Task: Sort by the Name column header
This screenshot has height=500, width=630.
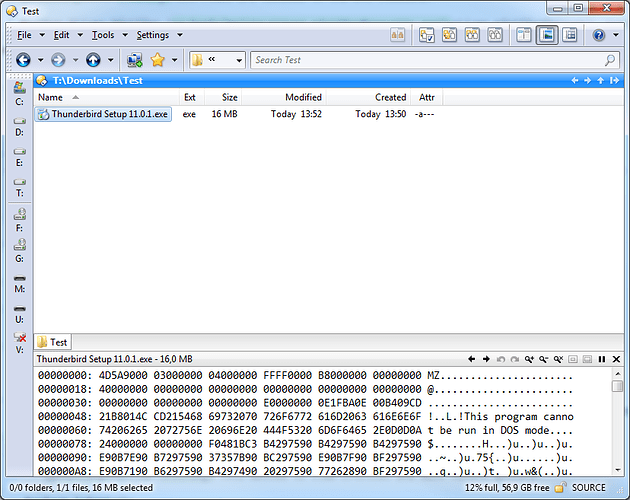Action: (x=106, y=97)
